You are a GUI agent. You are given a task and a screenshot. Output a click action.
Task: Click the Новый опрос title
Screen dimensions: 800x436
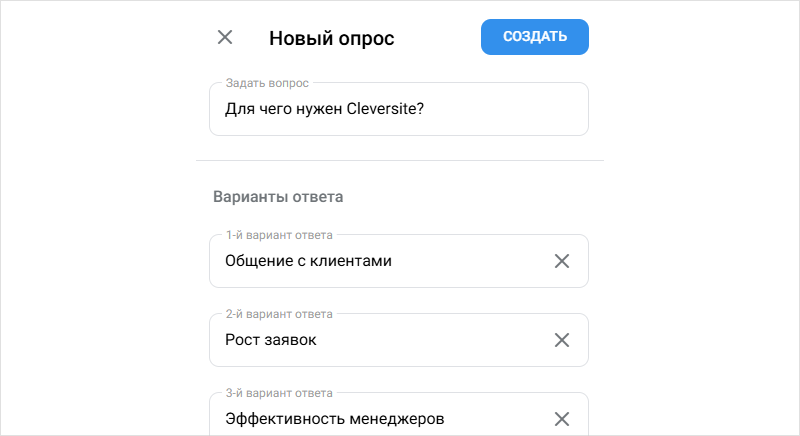tap(332, 38)
